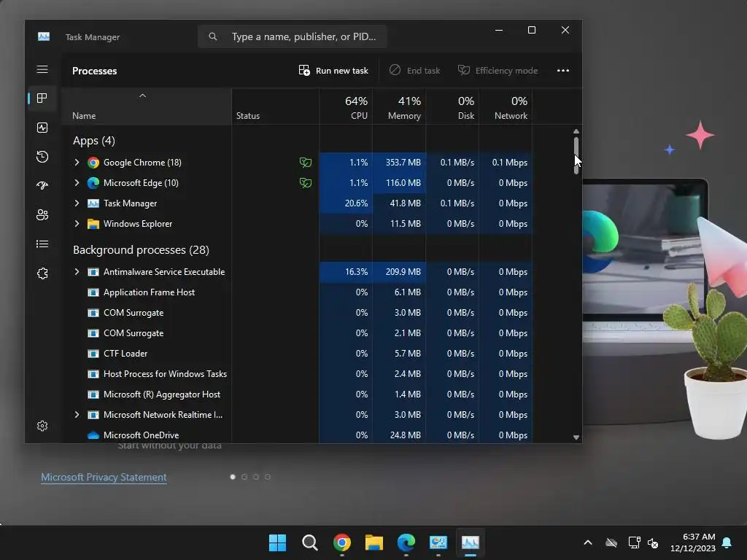Sort processes by Memory column
This screenshot has height=560, width=747.
(x=399, y=107)
